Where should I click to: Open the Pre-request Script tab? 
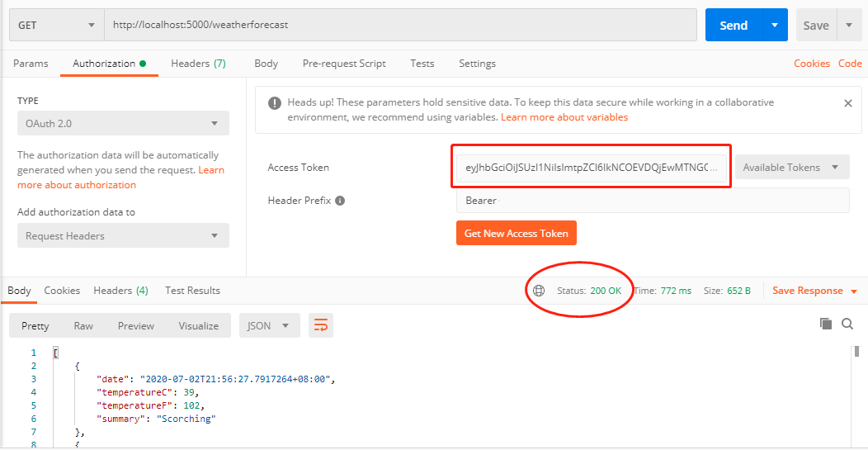coord(344,64)
